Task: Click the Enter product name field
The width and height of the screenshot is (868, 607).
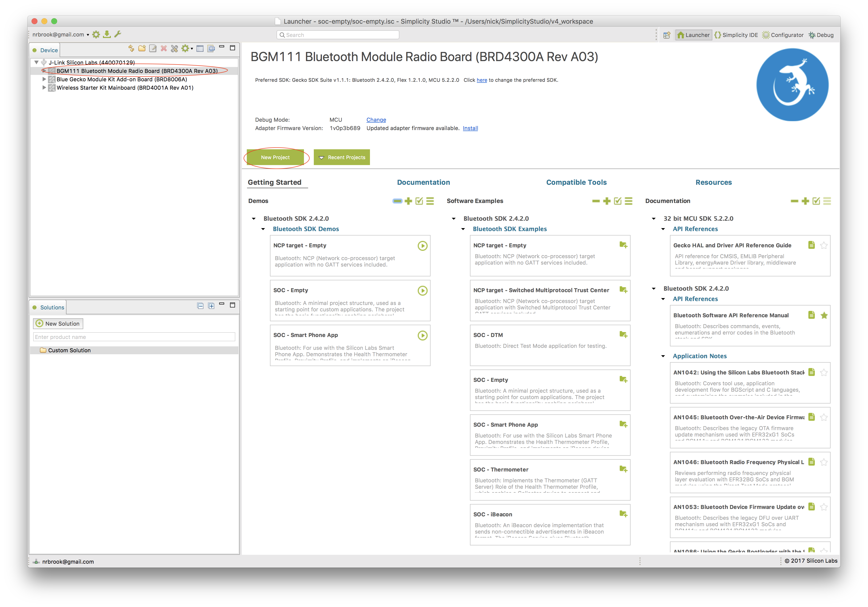Action: pyautogui.click(x=134, y=337)
